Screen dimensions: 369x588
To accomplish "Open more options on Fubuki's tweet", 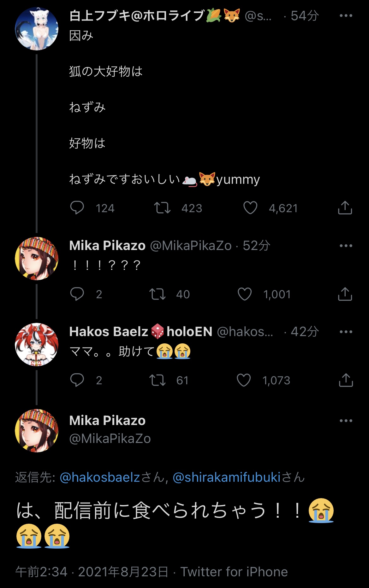I will click(346, 16).
